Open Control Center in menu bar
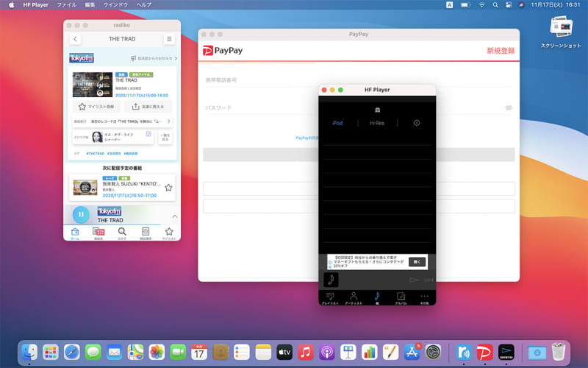The image size is (588, 368). tap(509, 5)
